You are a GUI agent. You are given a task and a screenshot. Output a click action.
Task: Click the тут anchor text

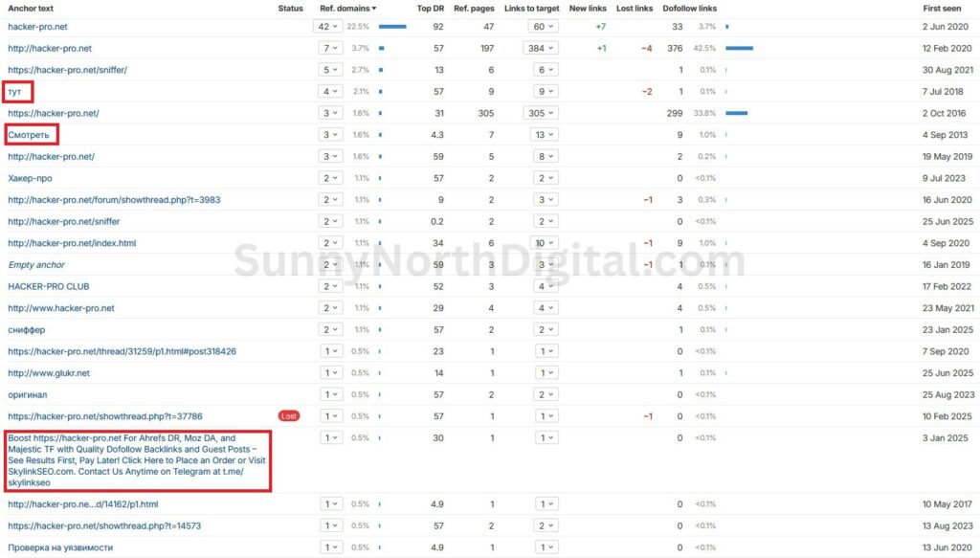tap(15, 92)
